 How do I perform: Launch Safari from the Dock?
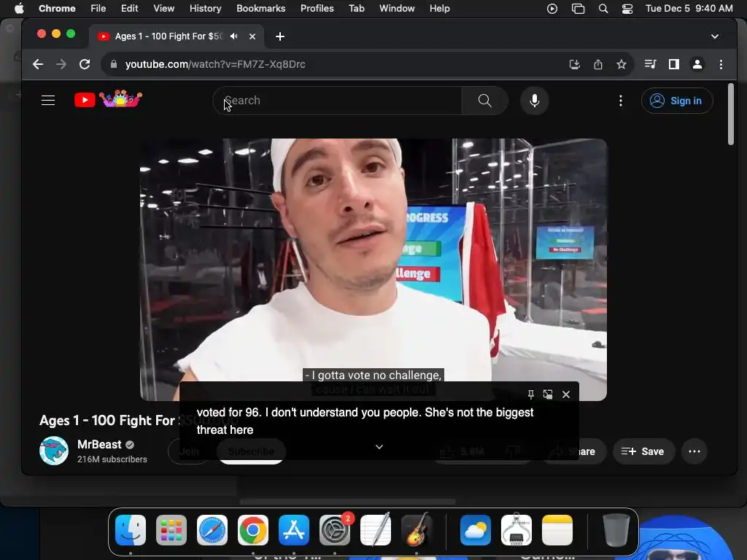(212, 529)
